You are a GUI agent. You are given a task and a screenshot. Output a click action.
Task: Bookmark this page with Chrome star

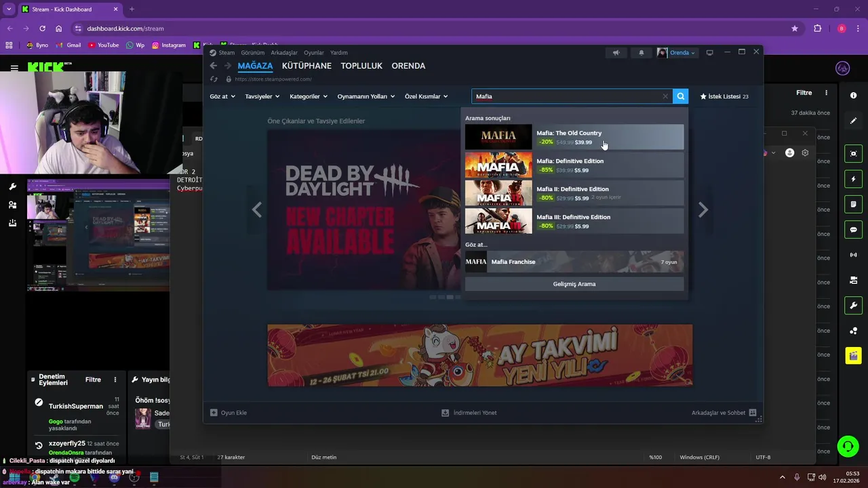point(795,28)
